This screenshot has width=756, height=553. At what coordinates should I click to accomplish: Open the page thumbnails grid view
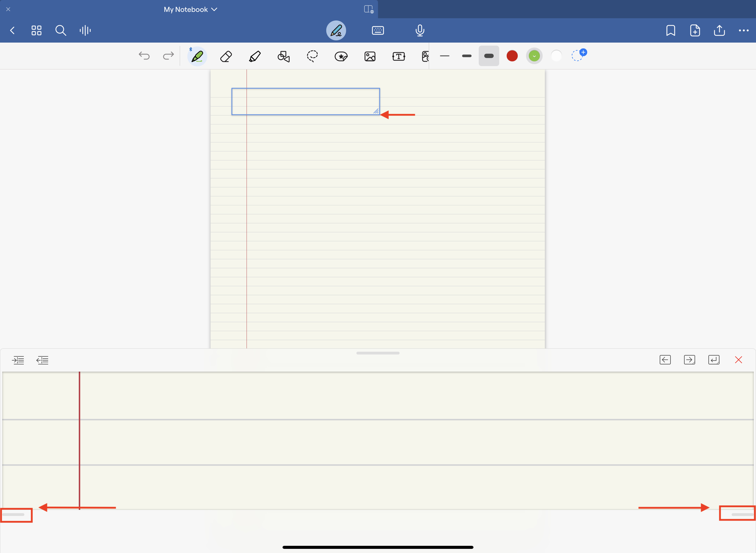[x=37, y=30]
